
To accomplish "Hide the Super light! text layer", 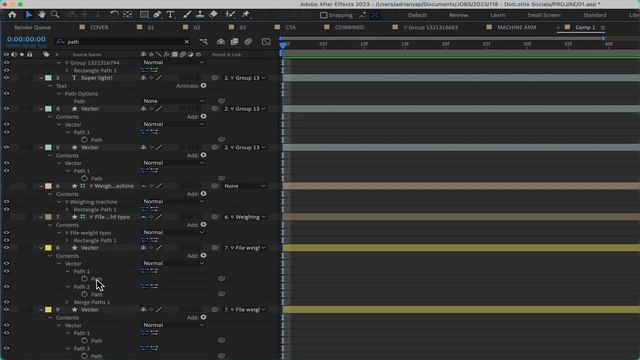I will pos(6,78).
